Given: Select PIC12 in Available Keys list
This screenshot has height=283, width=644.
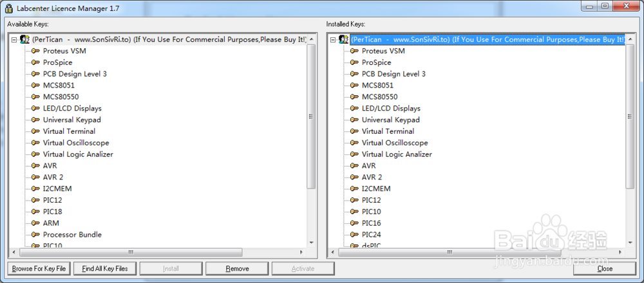Looking at the screenshot, I should pos(53,201).
